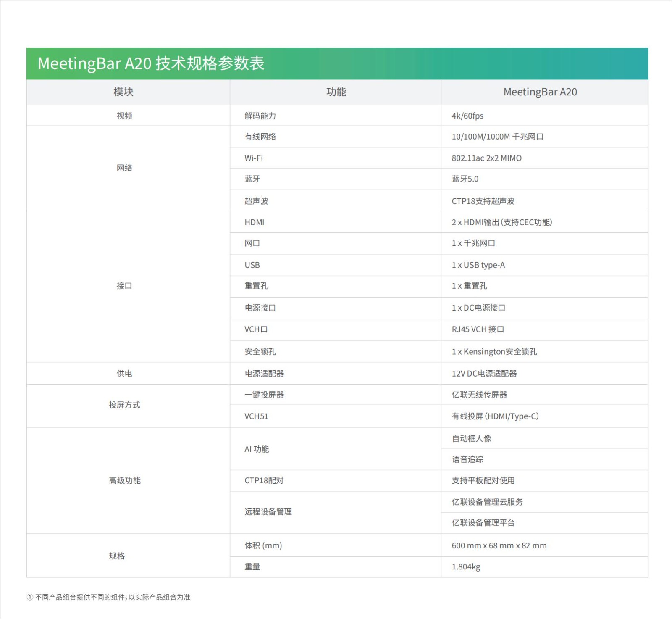Screen dimensions: 672x619
Task: Click the '1 x 重置孔' value
Action: pyautogui.click(x=470, y=286)
